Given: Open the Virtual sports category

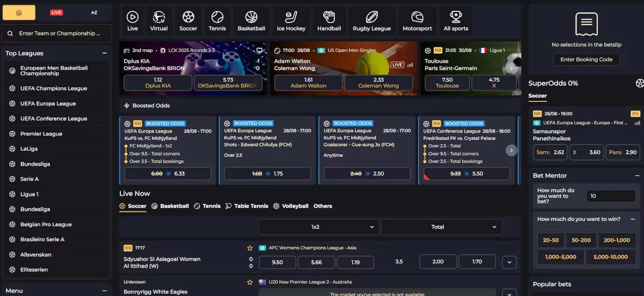Looking at the screenshot, I should [x=159, y=21].
